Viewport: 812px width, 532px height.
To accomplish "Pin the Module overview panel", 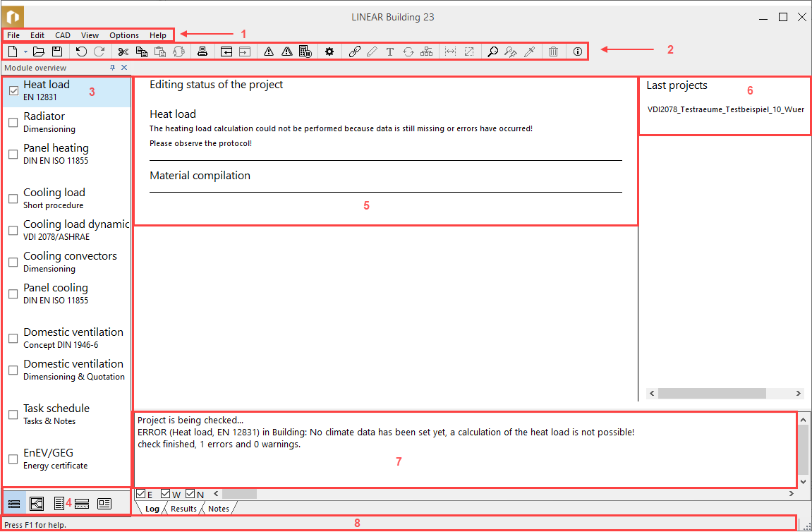I will click(x=112, y=67).
